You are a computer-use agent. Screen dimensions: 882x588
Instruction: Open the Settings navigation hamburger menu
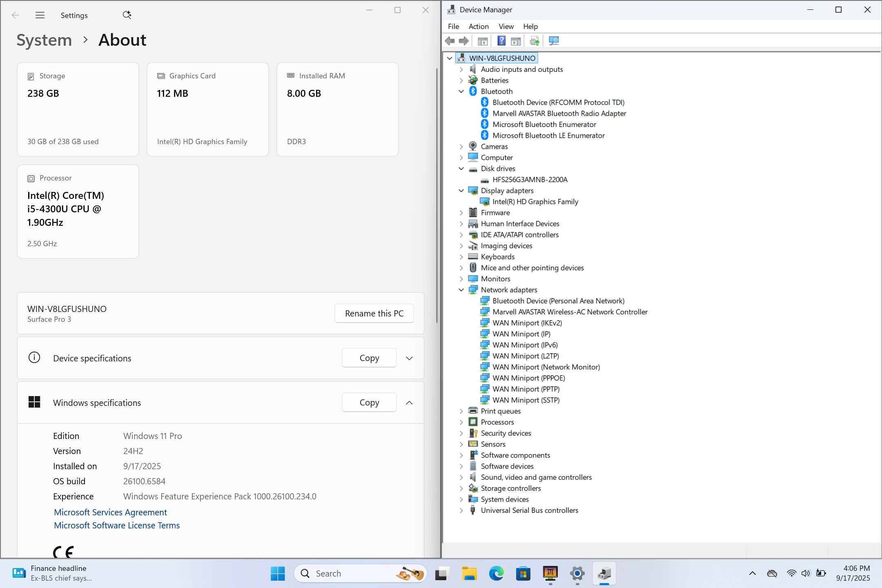coord(40,15)
